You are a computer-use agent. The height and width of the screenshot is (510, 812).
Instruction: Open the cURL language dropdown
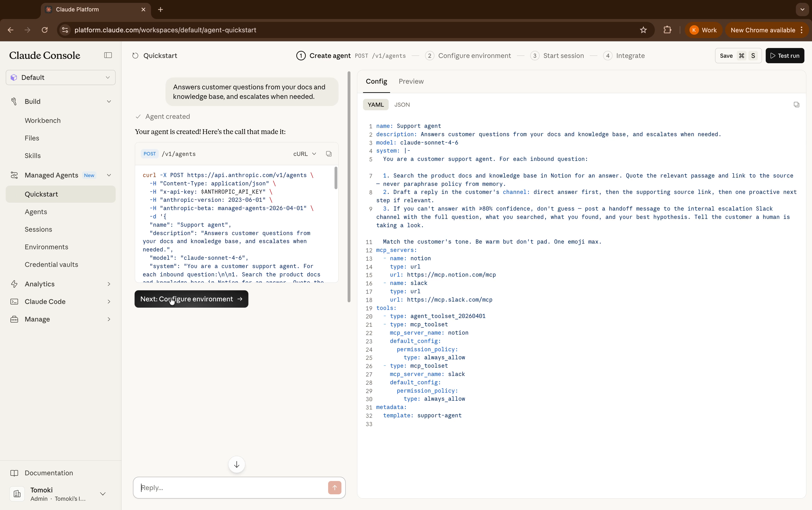(305, 154)
